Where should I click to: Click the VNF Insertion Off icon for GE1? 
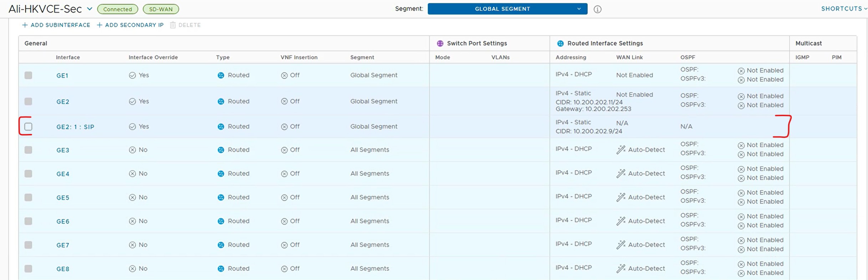click(x=284, y=76)
